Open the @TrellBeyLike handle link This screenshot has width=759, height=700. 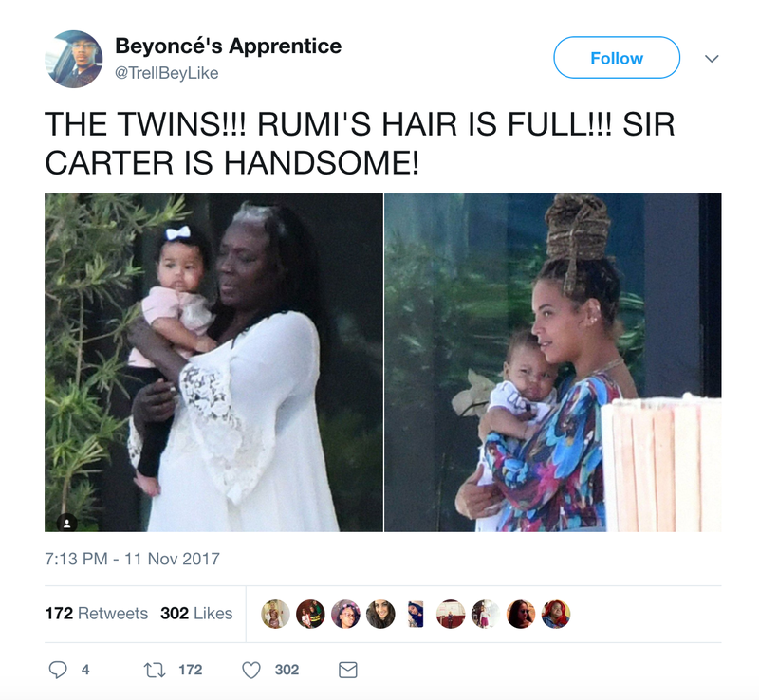click(x=167, y=73)
